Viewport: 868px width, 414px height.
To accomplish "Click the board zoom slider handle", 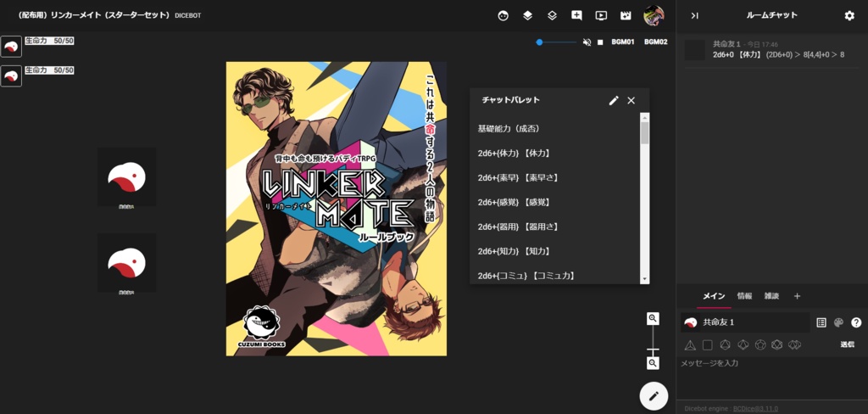I will 654,350.
